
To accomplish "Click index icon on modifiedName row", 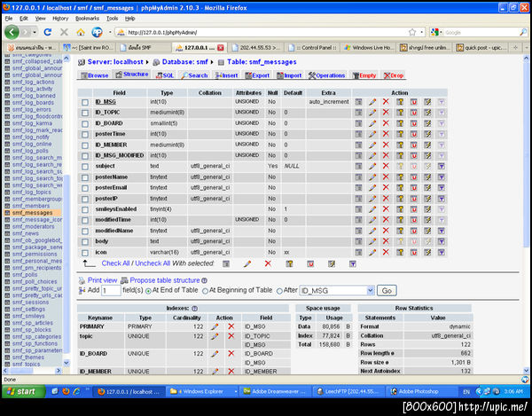I will 427,231.
